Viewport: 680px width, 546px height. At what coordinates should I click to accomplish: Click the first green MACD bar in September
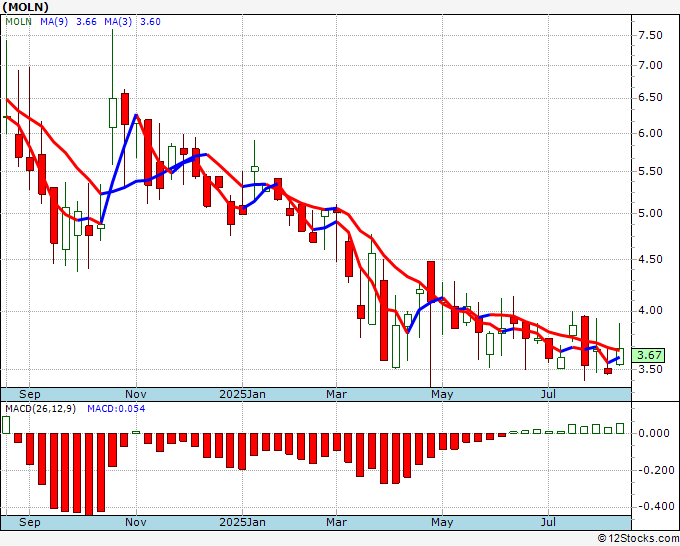click(x=6, y=425)
